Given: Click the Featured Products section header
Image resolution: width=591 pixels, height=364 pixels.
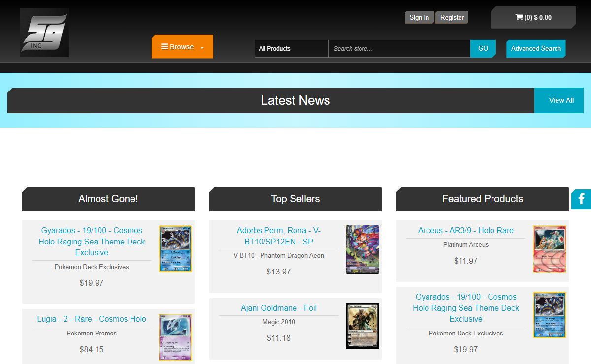Looking at the screenshot, I should pos(483,199).
